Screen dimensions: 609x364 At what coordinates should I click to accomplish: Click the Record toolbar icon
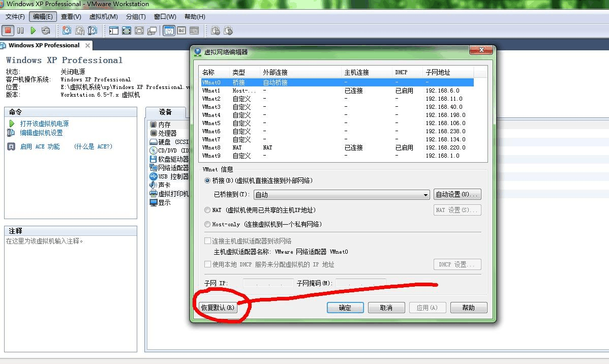click(x=215, y=31)
